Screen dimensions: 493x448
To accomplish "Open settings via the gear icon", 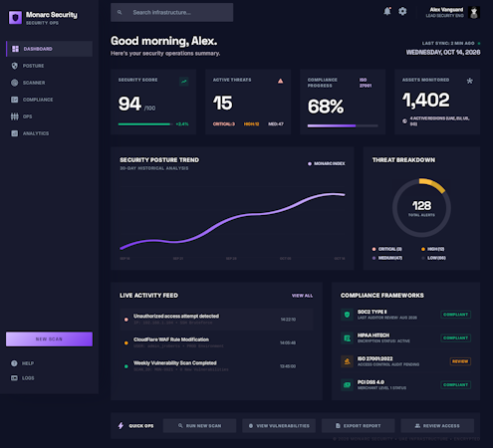I will tap(402, 11).
